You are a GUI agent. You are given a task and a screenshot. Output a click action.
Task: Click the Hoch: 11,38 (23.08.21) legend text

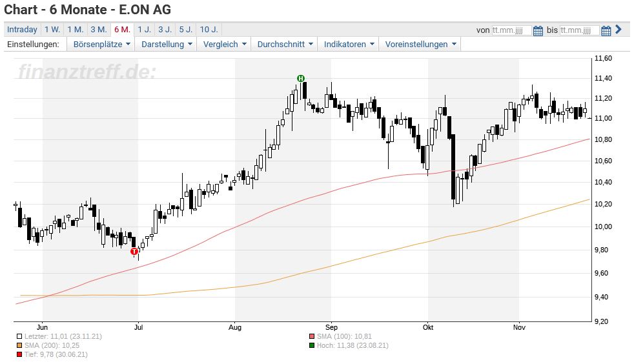(353, 345)
